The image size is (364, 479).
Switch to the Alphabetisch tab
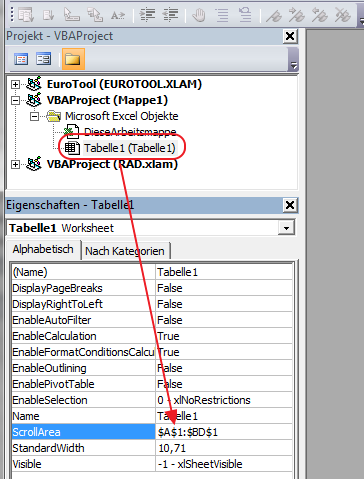43,249
